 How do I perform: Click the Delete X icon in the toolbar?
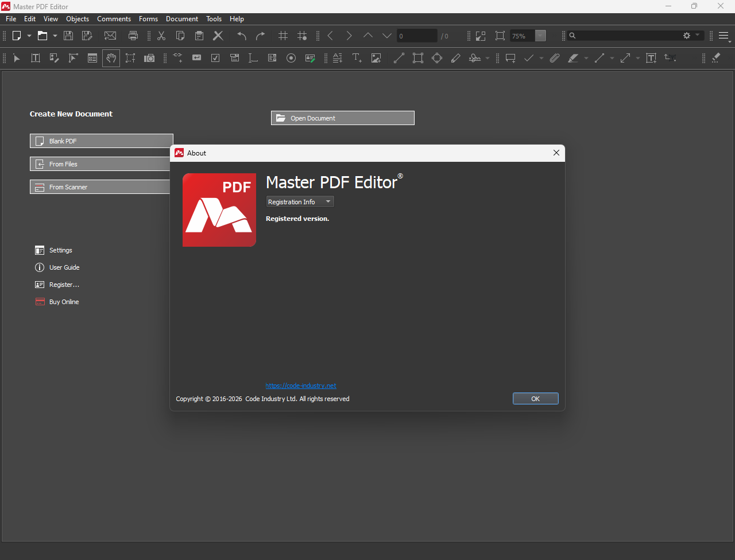coord(218,36)
